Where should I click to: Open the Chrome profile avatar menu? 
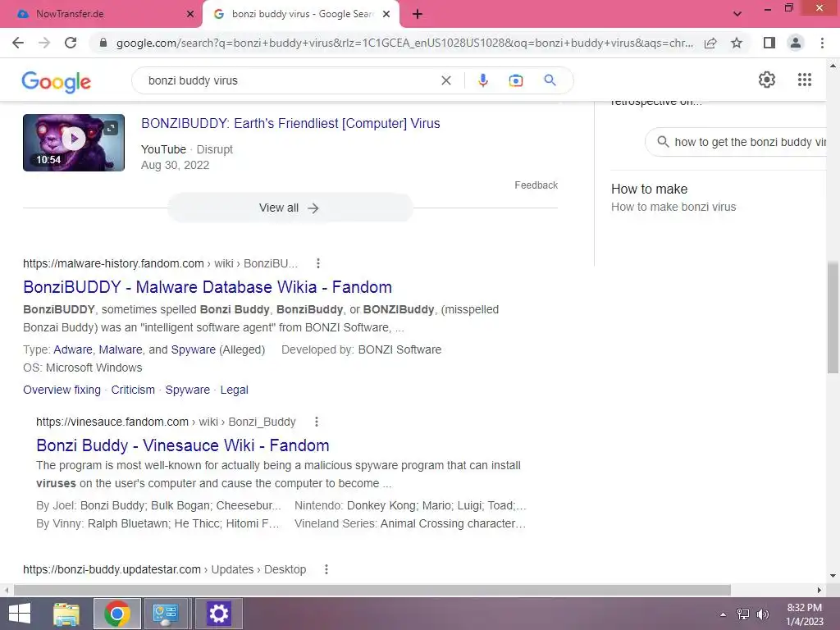(x=796, y=43)
